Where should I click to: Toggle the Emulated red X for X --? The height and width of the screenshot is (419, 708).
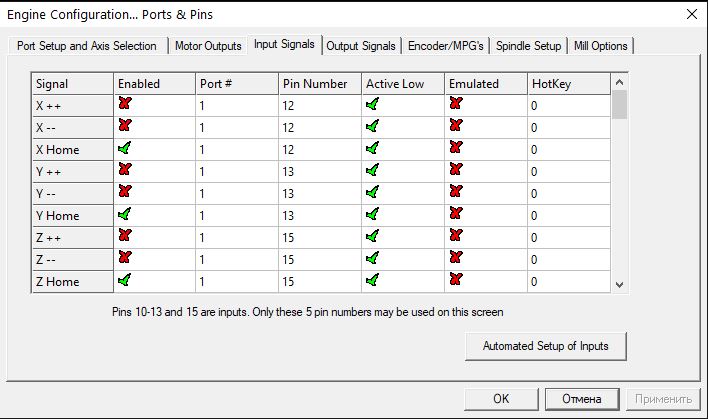456,126
